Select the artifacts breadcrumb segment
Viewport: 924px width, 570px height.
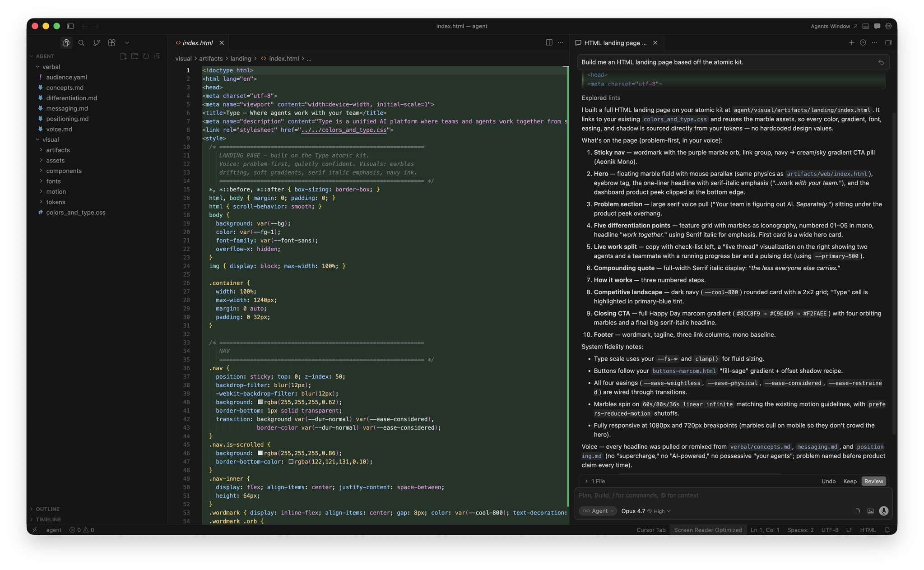(x=211, y=59)
